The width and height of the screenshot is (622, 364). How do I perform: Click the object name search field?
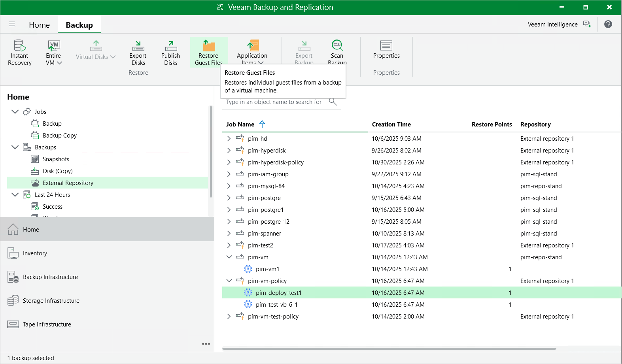click(276, 102)
